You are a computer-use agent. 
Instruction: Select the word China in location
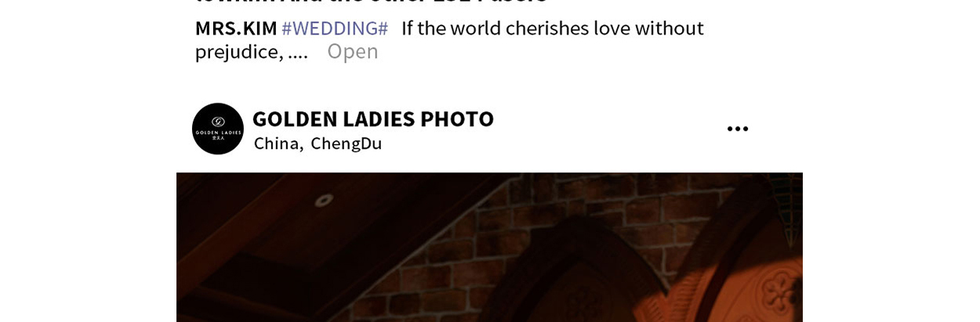[276, 143]
